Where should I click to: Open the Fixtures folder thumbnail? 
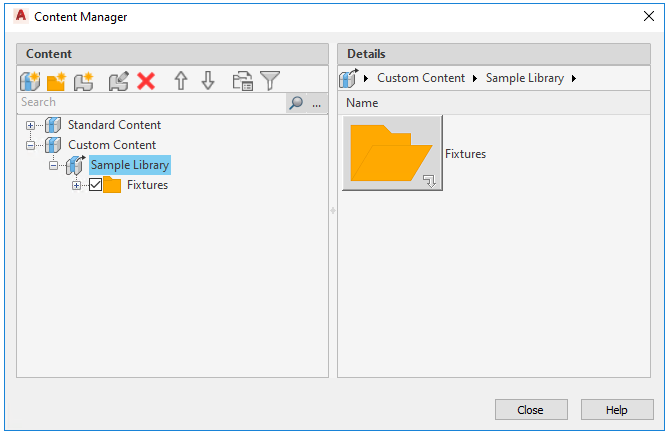tap(392, 153)
